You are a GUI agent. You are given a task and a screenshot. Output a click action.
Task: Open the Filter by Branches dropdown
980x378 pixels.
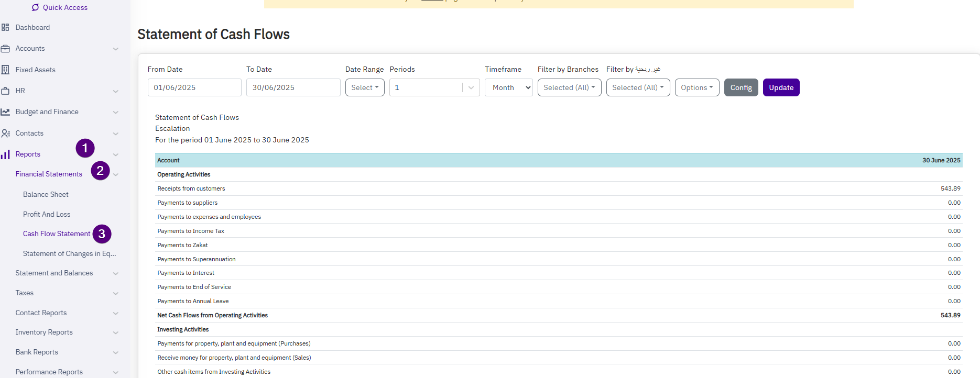click(x=569, y=87)
